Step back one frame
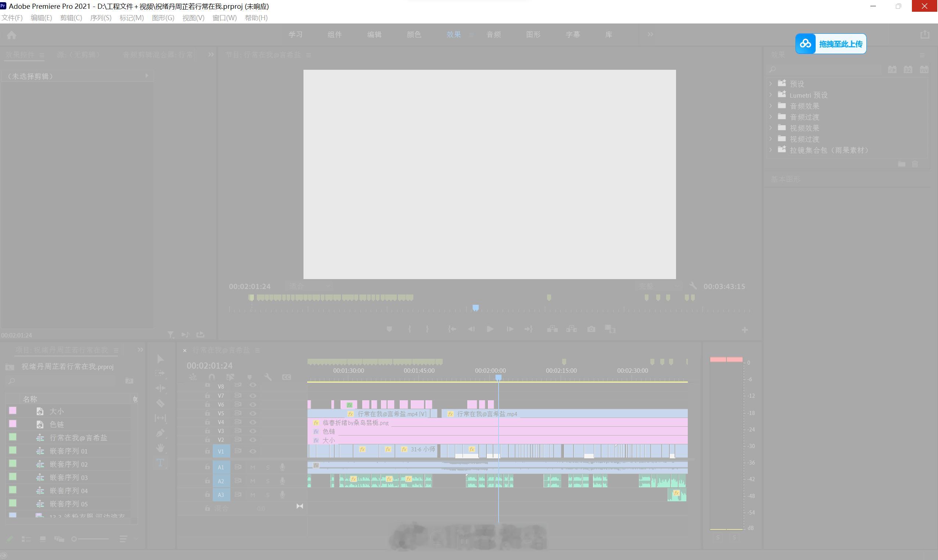This screenshot has width=938, height=560. tap(471, 329)
